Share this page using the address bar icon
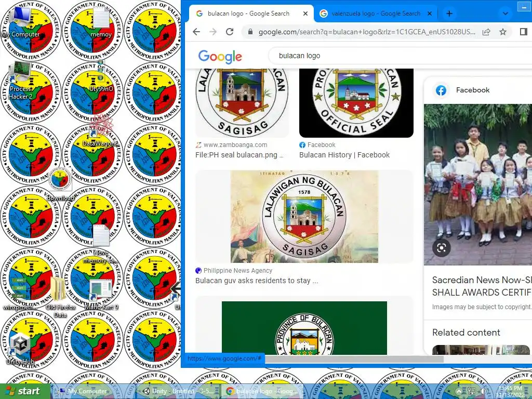Viewport: 532px width, 399px height. [486, 32]
